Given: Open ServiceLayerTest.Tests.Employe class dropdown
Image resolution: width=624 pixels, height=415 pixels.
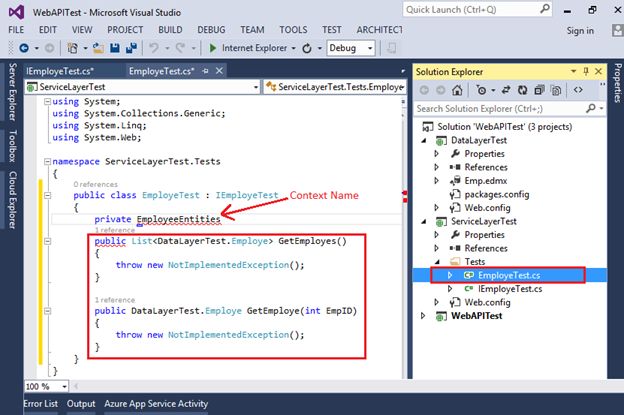Looking at the screenshot, I should 404,87.
